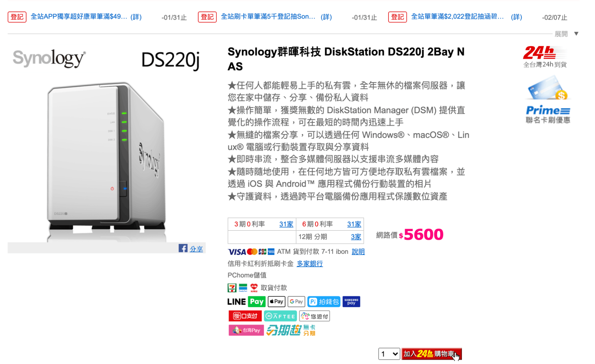Click the Pi 拍錢包 wallet icon
The image size is (595, 364).
pyautogui.click(x=324, y=302)
